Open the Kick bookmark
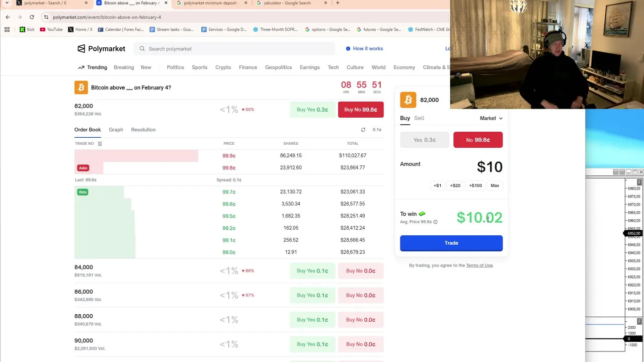Viewport: 644px width, 362px height. pyautogui.click(x=27, y=30)
